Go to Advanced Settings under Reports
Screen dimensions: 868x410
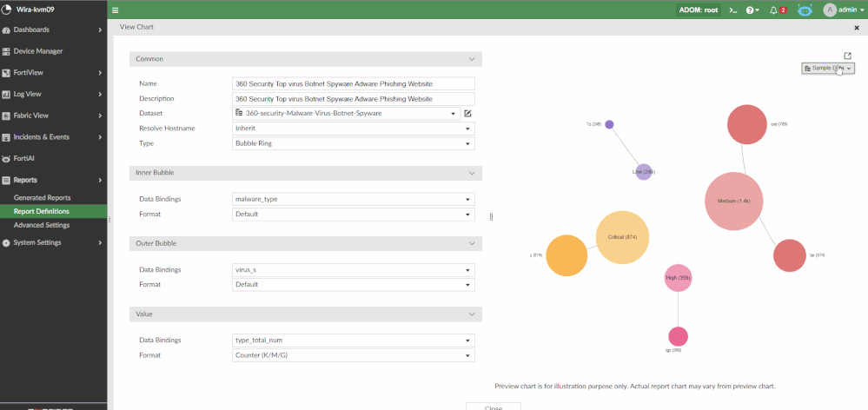click(42, 225)
